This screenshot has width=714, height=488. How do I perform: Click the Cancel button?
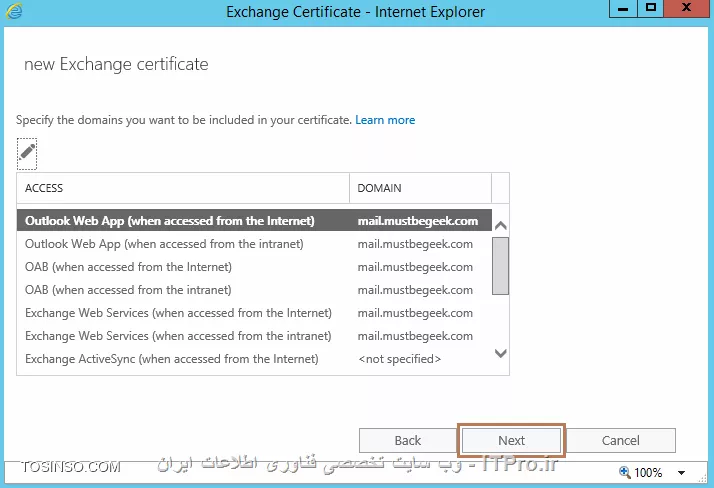pyautogui.click(x=621, y=440)
